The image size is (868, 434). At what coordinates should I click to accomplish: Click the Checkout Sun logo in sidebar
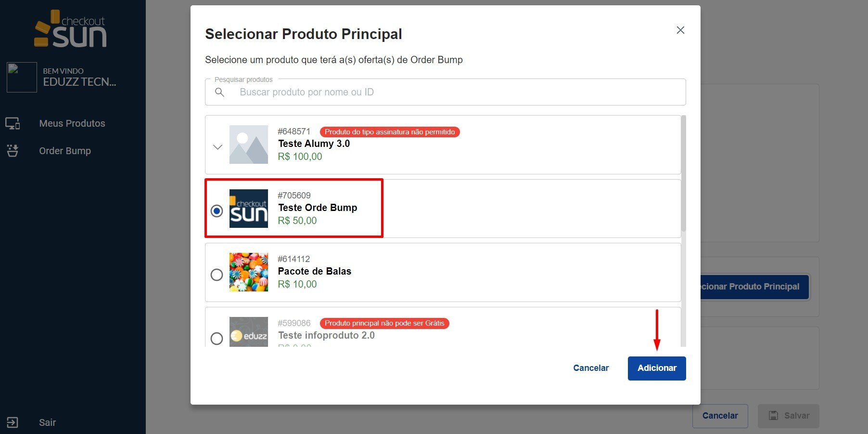[71, 30]
